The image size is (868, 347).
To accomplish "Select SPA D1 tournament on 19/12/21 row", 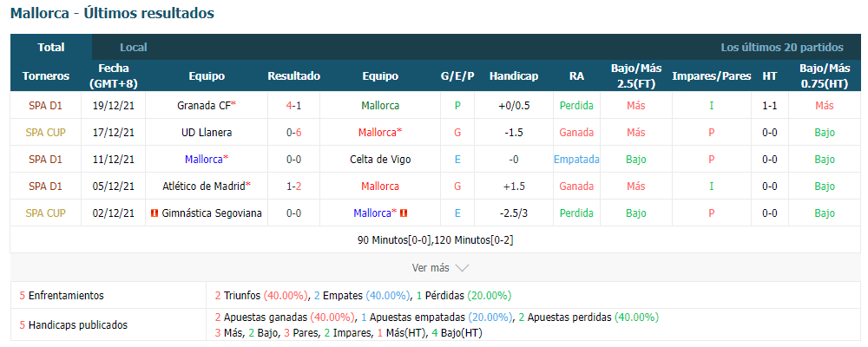I will click(x=45, y=106).
